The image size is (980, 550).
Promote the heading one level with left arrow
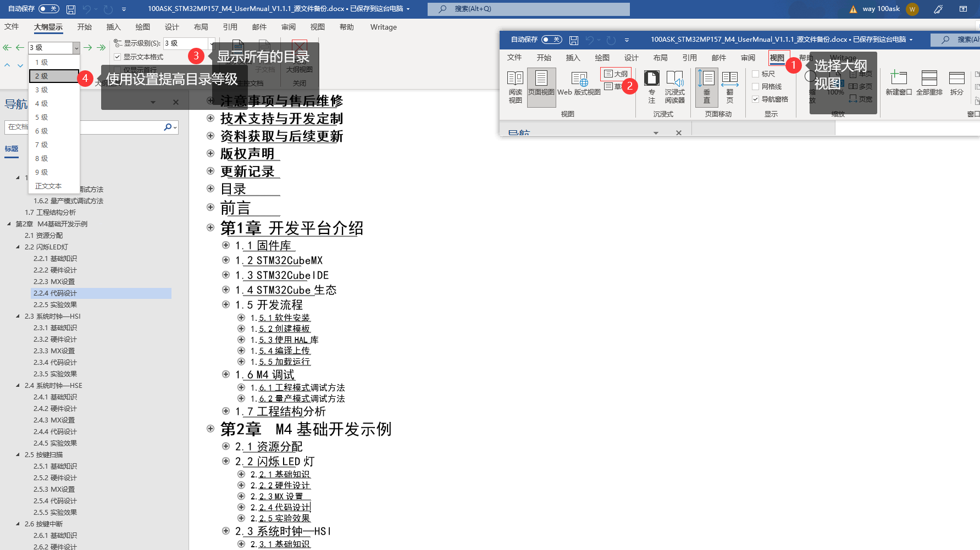(x=20, y=48)
